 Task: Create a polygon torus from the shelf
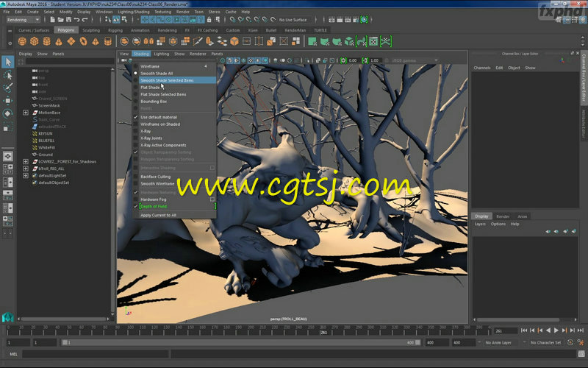[x=84, y=41]
